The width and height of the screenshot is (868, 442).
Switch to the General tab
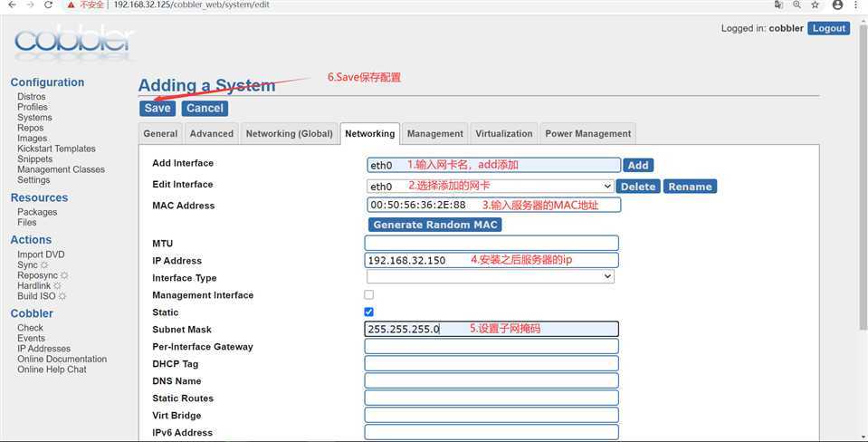click(x=160, y=133)
